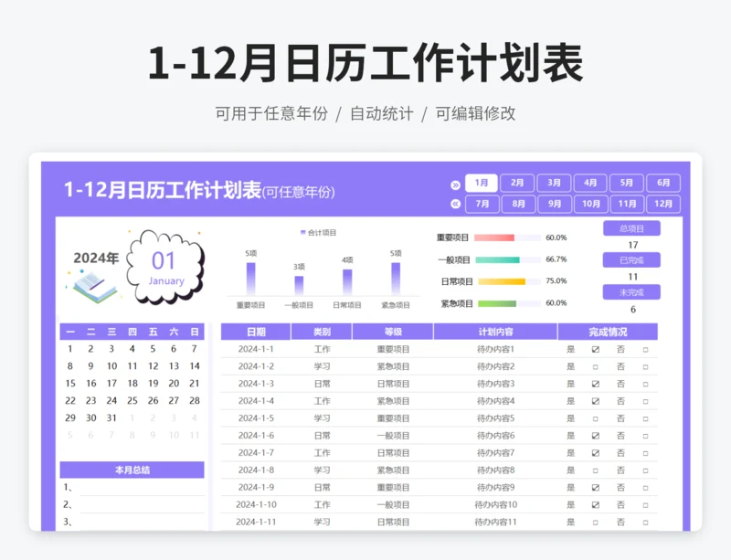The height and width of the screenshot is (560, 731).
Task: Check 是 for row 2024-1-5
Action: coord(596,418)
